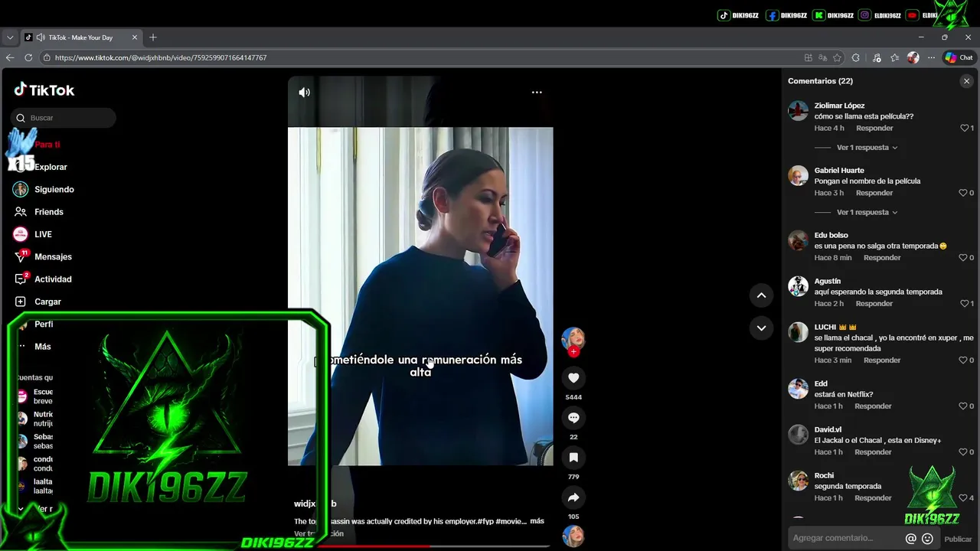Focus the Agregar comentario field
Viewport: 980px width, 551px height.
click(x=845, y=539)
